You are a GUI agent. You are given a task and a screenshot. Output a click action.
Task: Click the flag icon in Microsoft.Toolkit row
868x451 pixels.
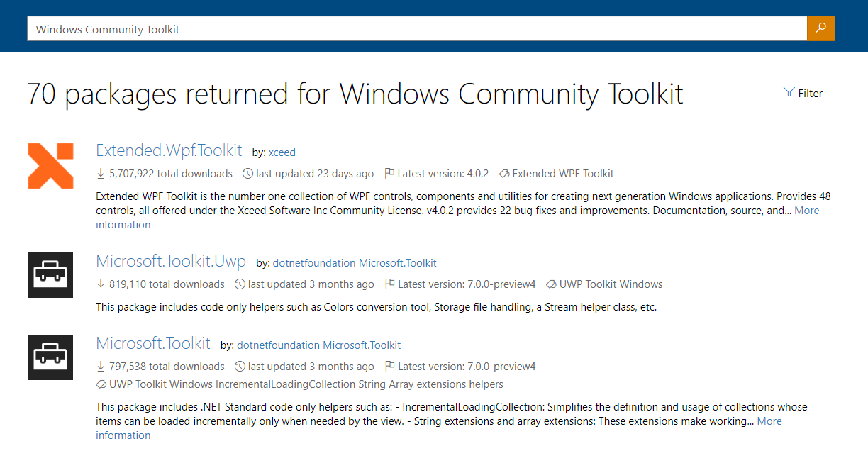coord(389,367)
